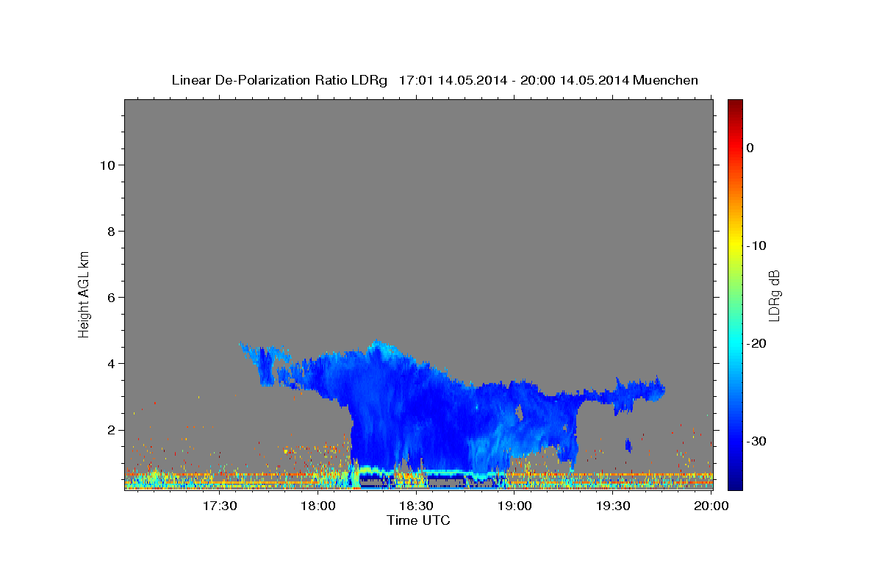Screen dimensions: 882x588
Task: Click the colorbar value label -10
Action: pos(757,245)
